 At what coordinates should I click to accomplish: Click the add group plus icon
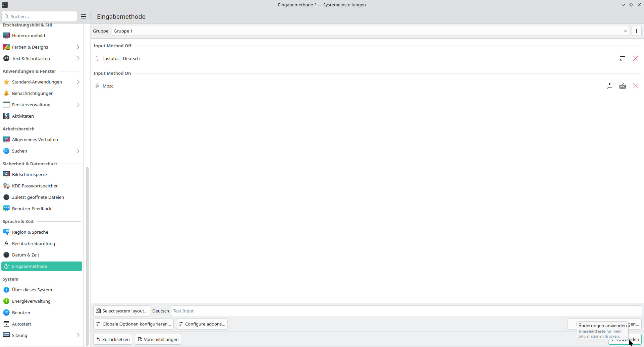coord(636,31)
